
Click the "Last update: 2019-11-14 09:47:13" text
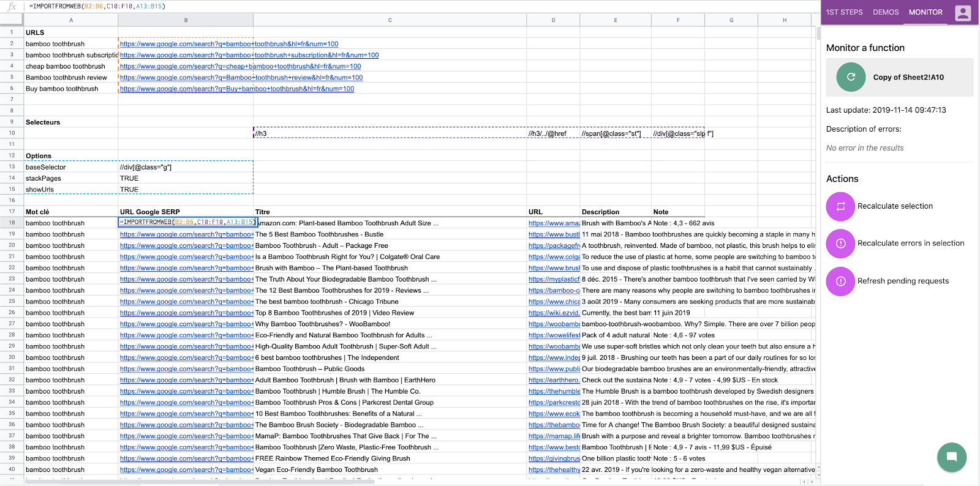coord(886,110)
